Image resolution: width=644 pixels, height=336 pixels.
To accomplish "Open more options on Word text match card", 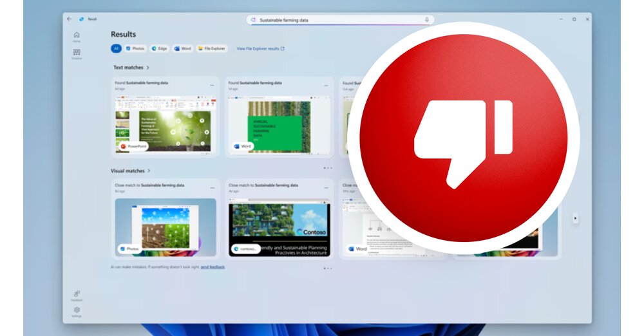I will (326, 86).
